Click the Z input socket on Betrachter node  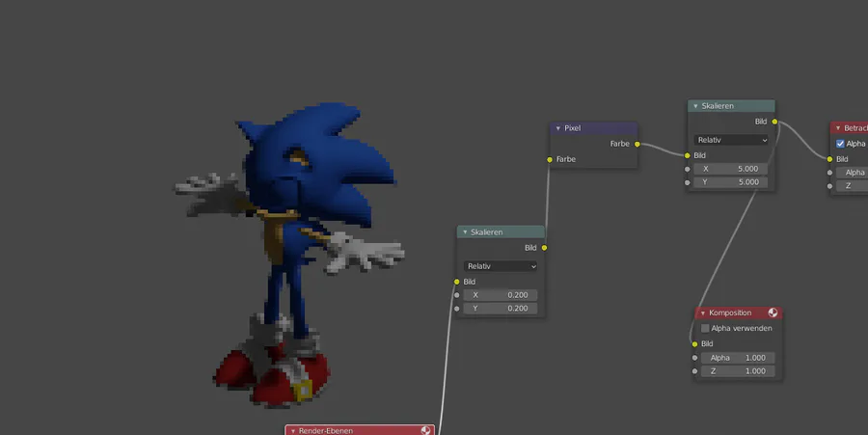(829, 186)
